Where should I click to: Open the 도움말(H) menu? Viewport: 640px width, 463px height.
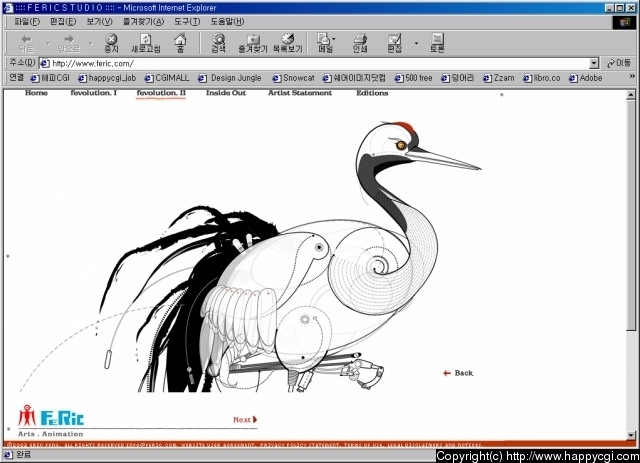tap(227, 22)
